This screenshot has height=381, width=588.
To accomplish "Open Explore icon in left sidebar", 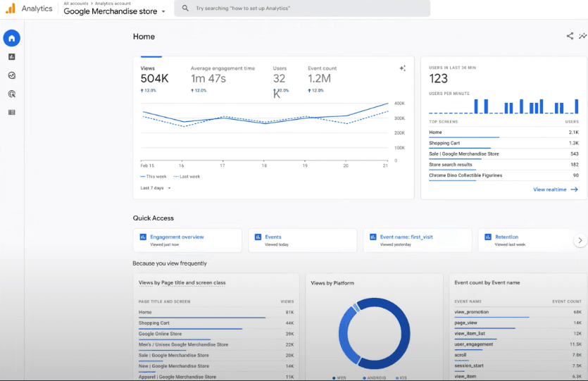I will pos(12,75).
